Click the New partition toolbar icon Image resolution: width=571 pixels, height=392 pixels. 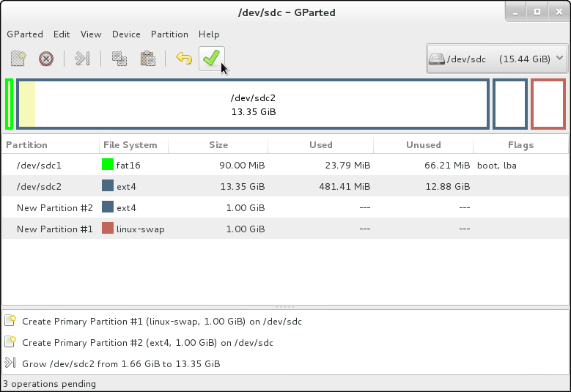[x=19, y=59]
